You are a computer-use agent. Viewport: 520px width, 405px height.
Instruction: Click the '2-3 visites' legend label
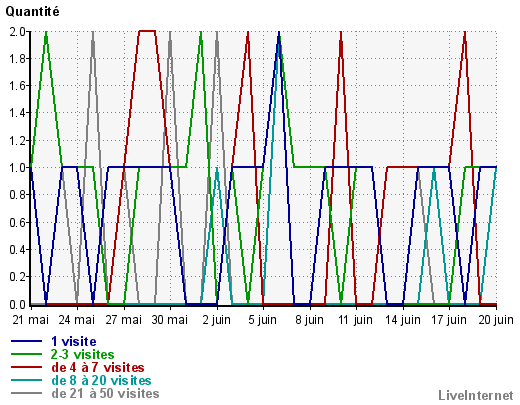83,354
